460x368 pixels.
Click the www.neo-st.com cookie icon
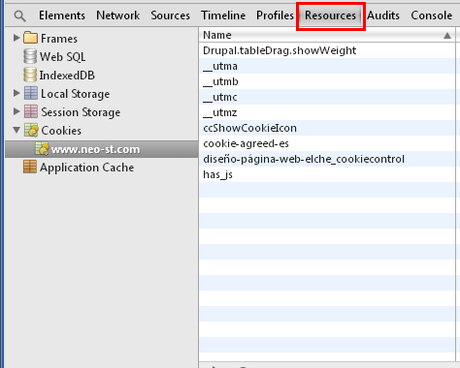[42, 149]
